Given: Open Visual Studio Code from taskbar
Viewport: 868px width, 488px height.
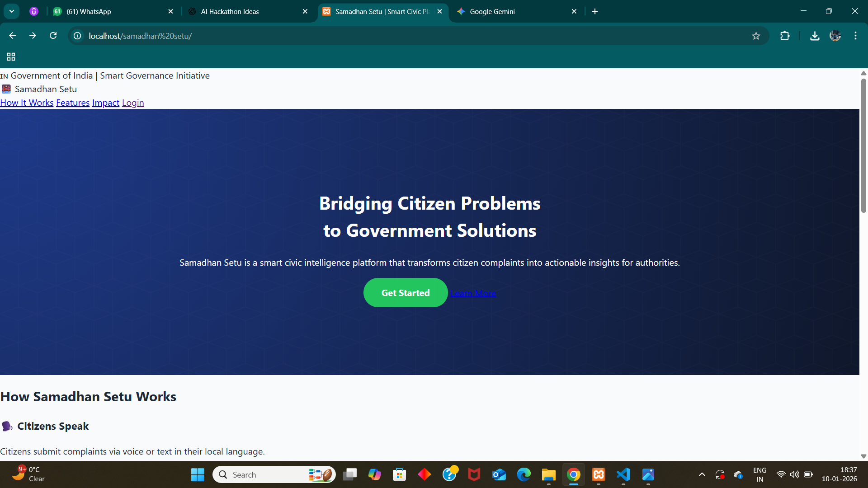Looking at the screenshot, I should pos(623,474).
